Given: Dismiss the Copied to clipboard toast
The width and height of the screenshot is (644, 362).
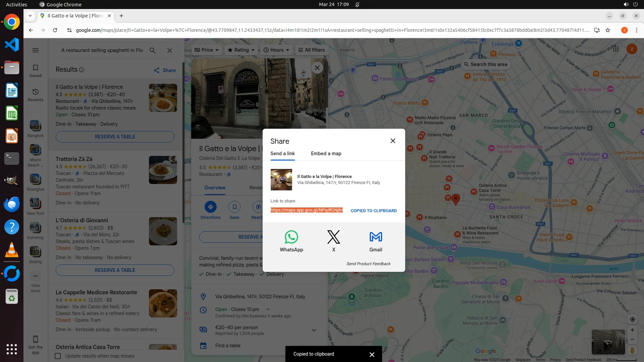Looking at the screenshot, I should click(372, 354).
